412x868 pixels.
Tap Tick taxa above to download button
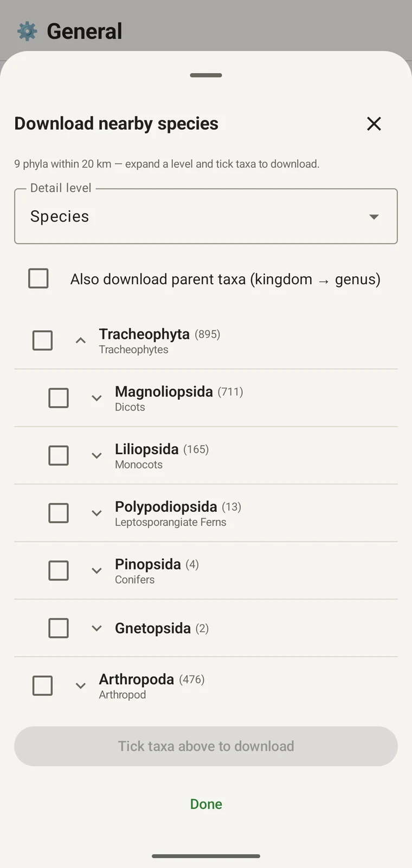click(x=206, y=746)
